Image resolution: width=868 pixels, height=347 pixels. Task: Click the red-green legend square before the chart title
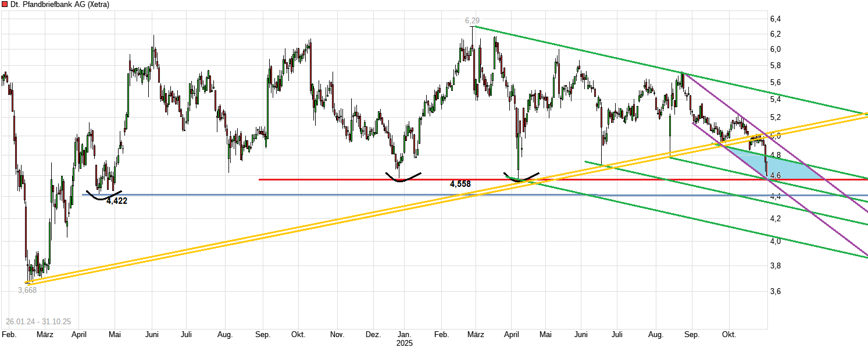pyautogui.click(x=6, y=4)
